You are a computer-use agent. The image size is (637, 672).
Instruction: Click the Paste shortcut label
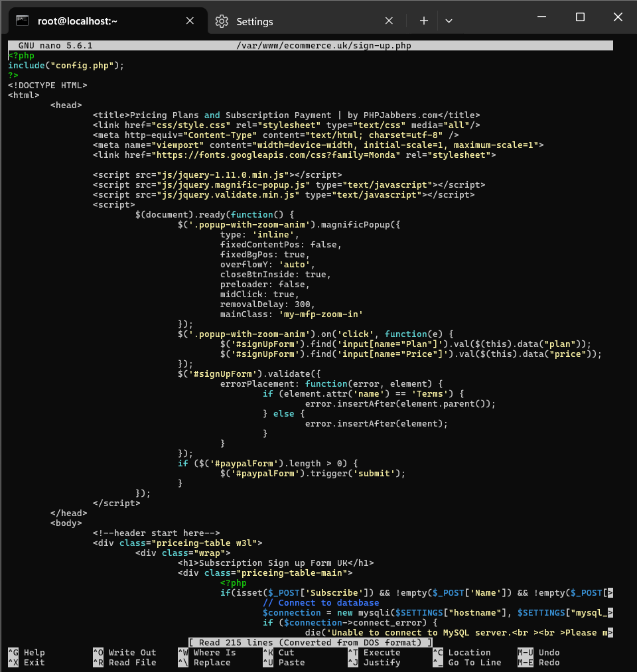click(291, 662)
